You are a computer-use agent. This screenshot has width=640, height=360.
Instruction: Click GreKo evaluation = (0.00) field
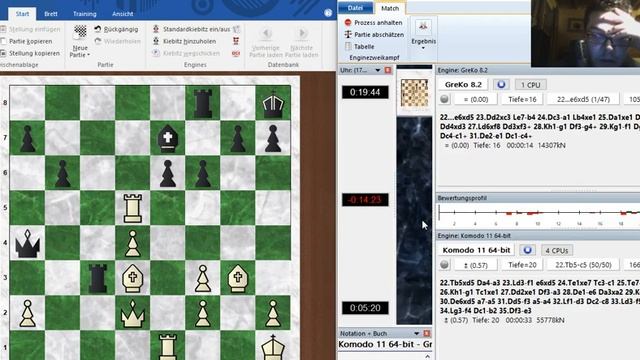click(x=476, y=99)
